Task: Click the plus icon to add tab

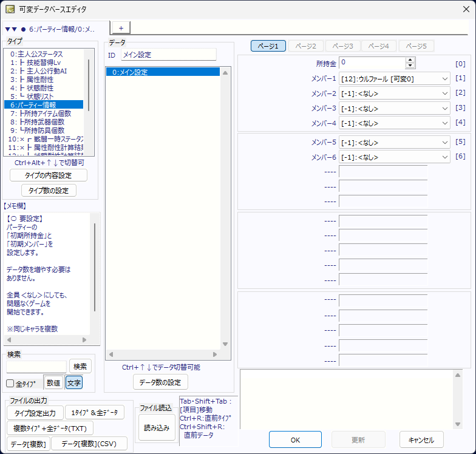Action: click(121, 28)
